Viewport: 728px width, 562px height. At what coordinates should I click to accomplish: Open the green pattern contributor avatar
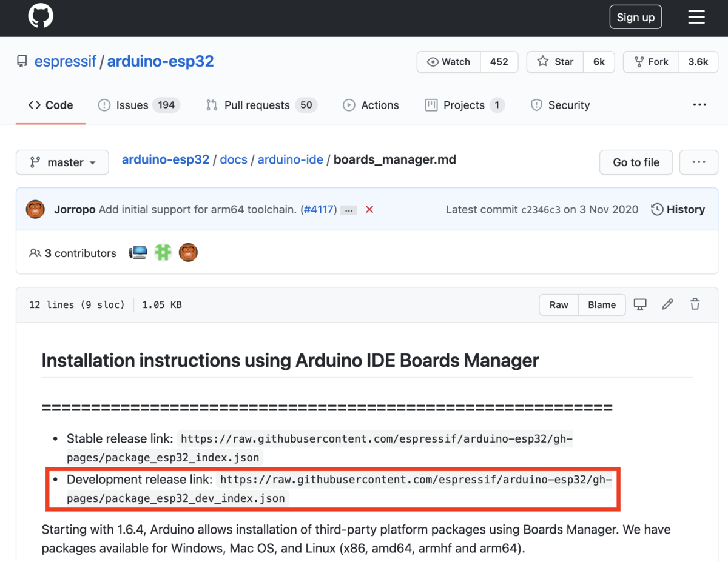(x=163, y=252)
